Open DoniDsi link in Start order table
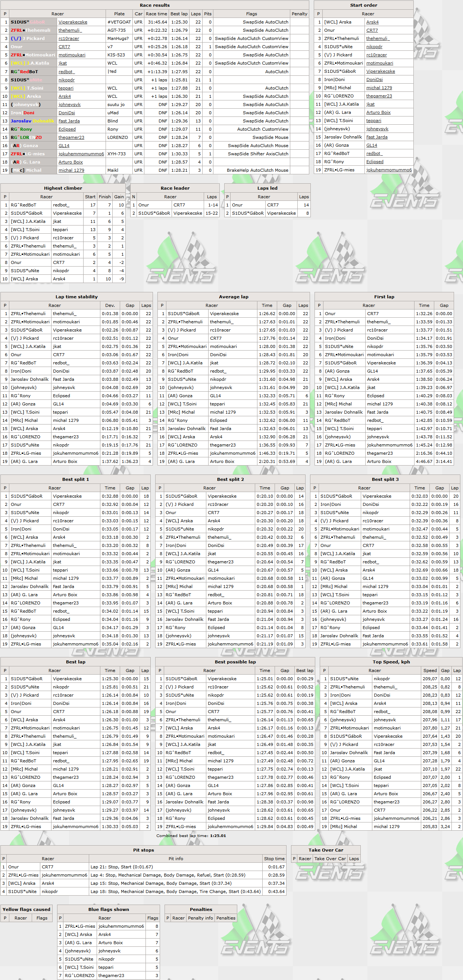The width and height of the screenshot is (463, 980). click(375, 80)
